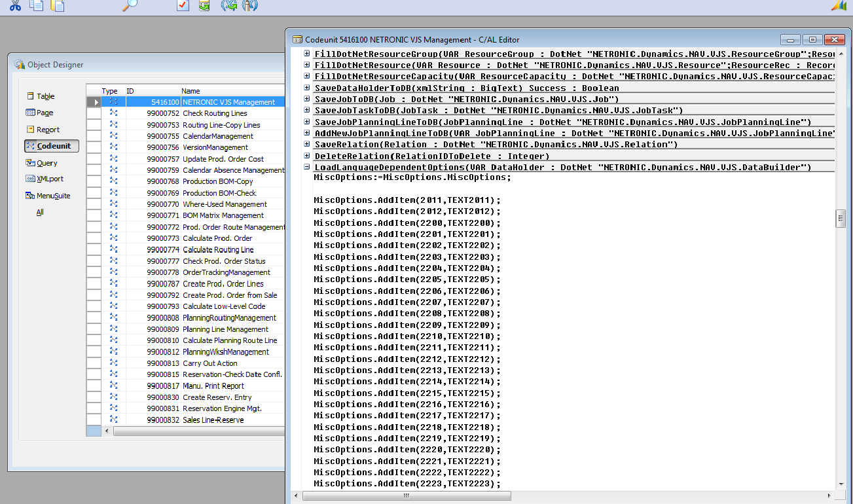Click code line MiscOptions.AddItem(2011,TEXT2011)
The width and height of the screenshot is (853, 504).
(407, 200)
